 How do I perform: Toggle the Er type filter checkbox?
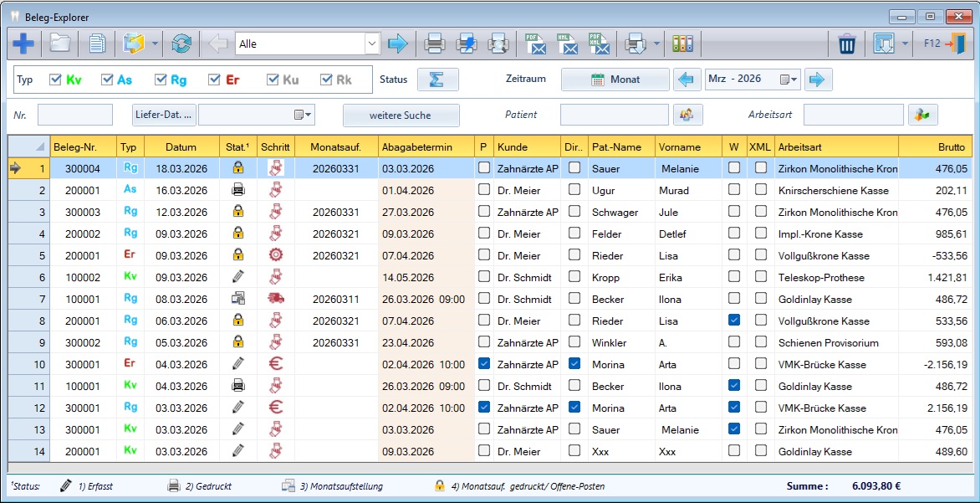pos(215,80)
